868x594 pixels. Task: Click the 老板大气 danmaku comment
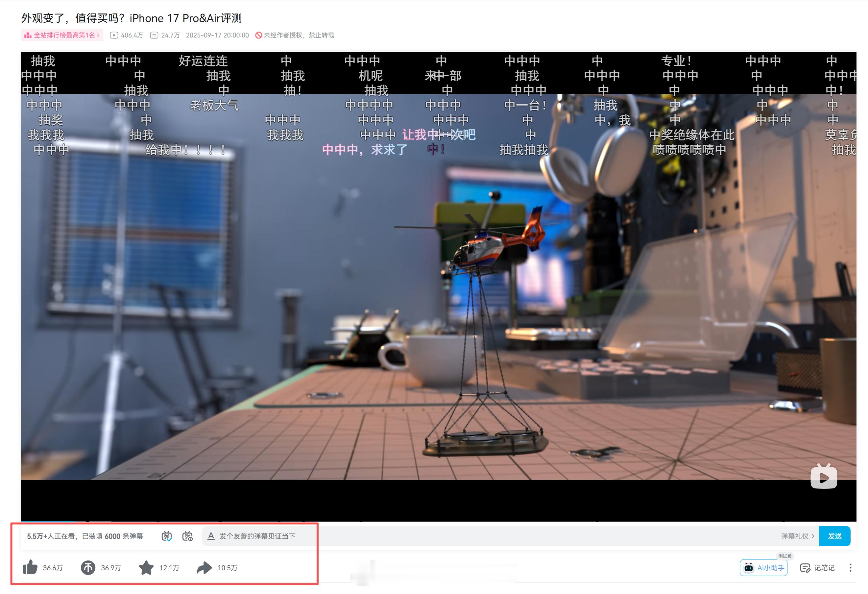214,105
